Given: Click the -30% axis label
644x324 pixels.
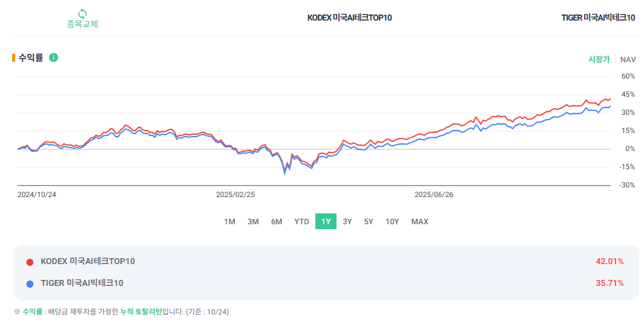Looking at the screenshot, I should [x=627, y=185].
